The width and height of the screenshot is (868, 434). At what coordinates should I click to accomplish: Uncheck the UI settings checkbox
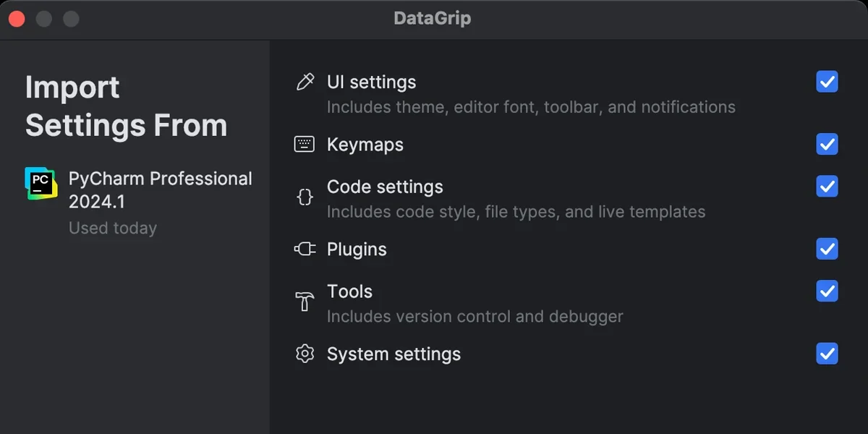(827, 82)
